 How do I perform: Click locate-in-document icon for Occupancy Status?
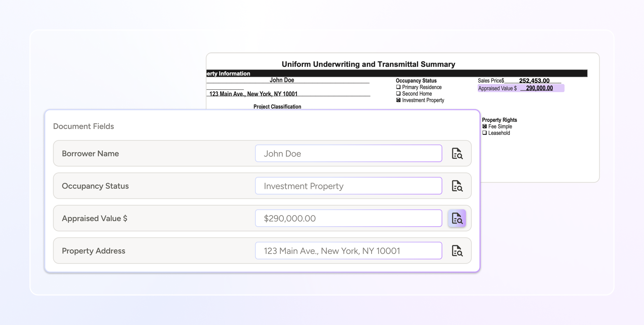457,186
